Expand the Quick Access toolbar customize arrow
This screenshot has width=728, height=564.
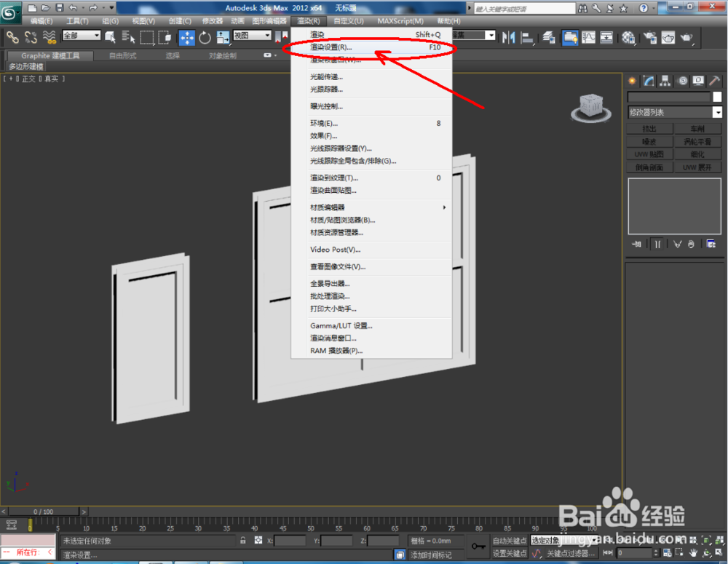[111, 7]
